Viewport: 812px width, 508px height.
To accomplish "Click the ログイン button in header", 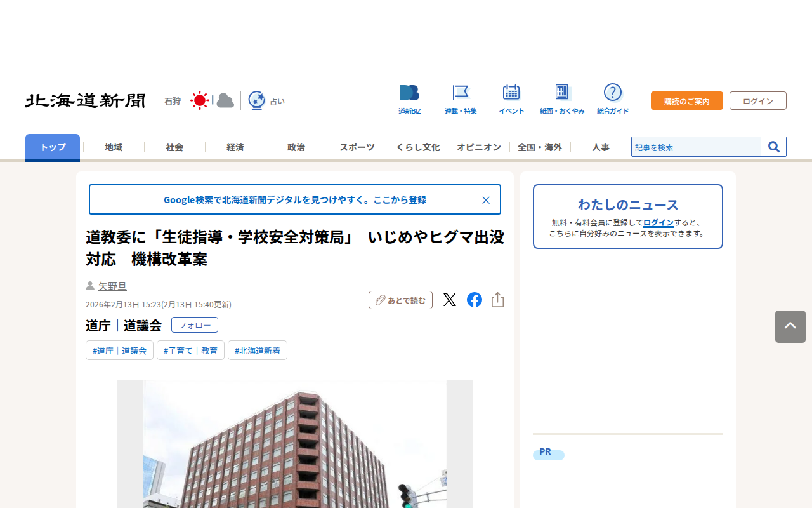I will (x=758, y=101).
